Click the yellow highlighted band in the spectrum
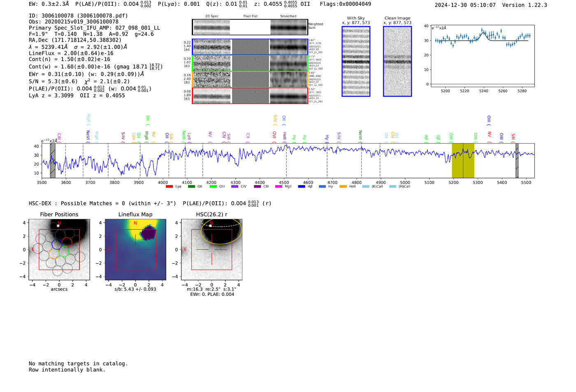The height and width of the screenshot is (392, 576). click(x=463, y=160)
